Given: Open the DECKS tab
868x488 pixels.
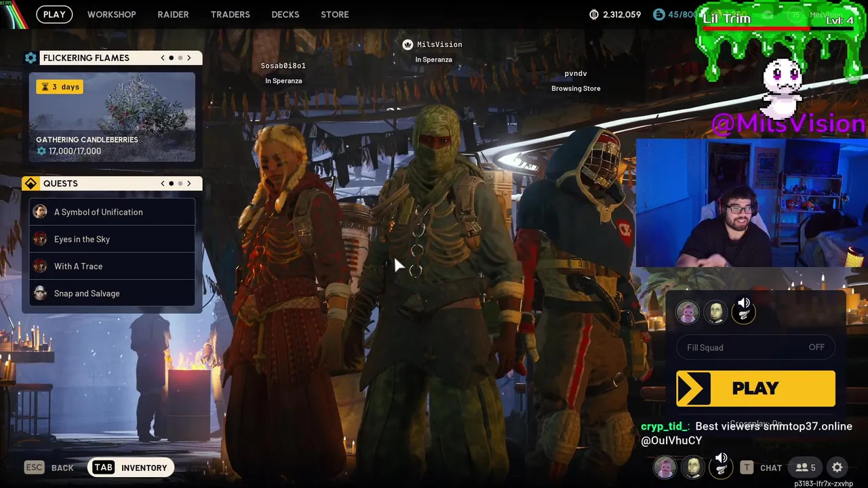Looking at the screenshot, I should [285, 14].
